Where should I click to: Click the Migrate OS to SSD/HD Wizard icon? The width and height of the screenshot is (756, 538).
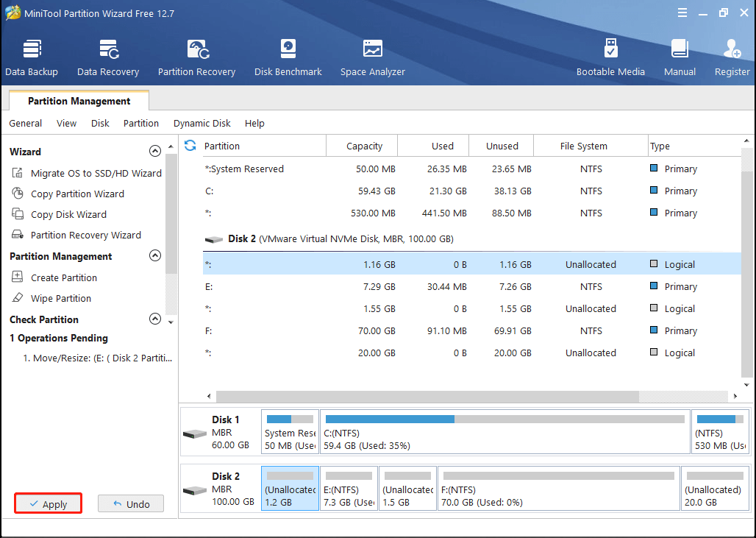(x=18, y=173)
